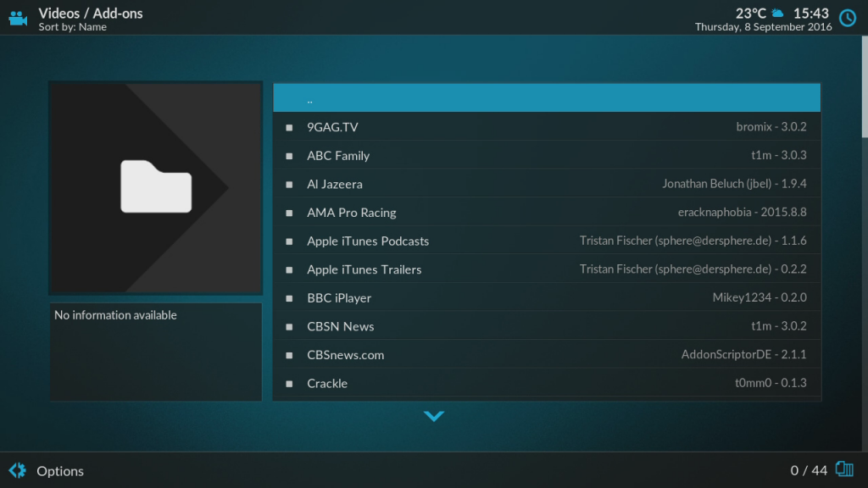Image resolution: width=868 pixels, height=488 pixels.
Task: Click 'Jonathan Beluch (jbel) - 1.9.4' label
Action: (x=735, y=184)
